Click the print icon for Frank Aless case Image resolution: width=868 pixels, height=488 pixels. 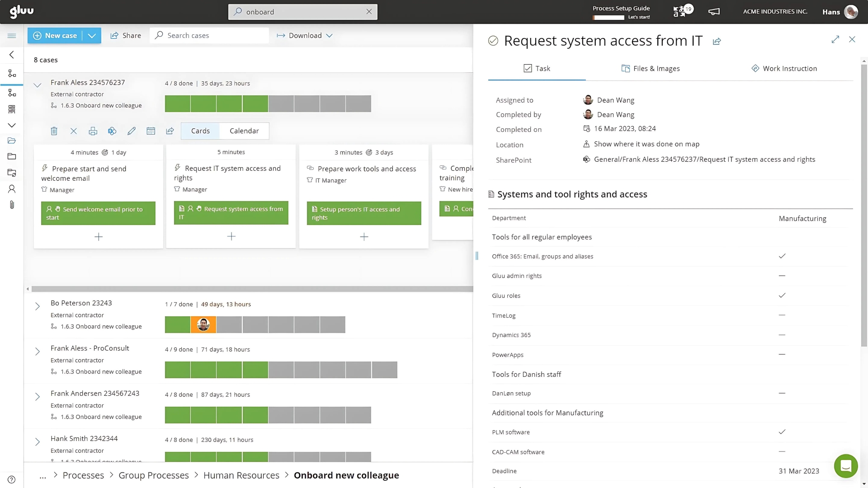click(93, 131)
